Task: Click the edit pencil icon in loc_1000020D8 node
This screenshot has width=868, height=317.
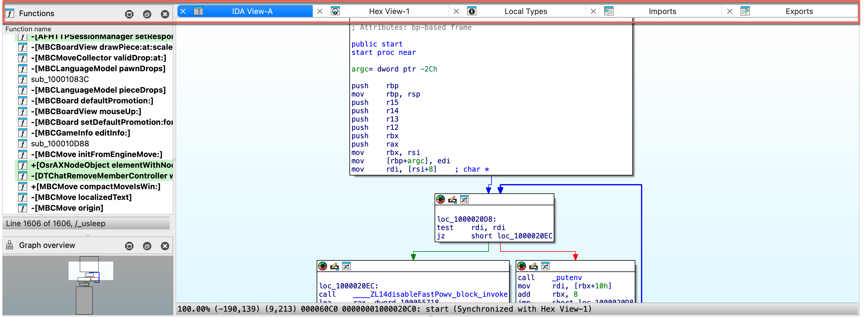Action: [x=452, y=199]
